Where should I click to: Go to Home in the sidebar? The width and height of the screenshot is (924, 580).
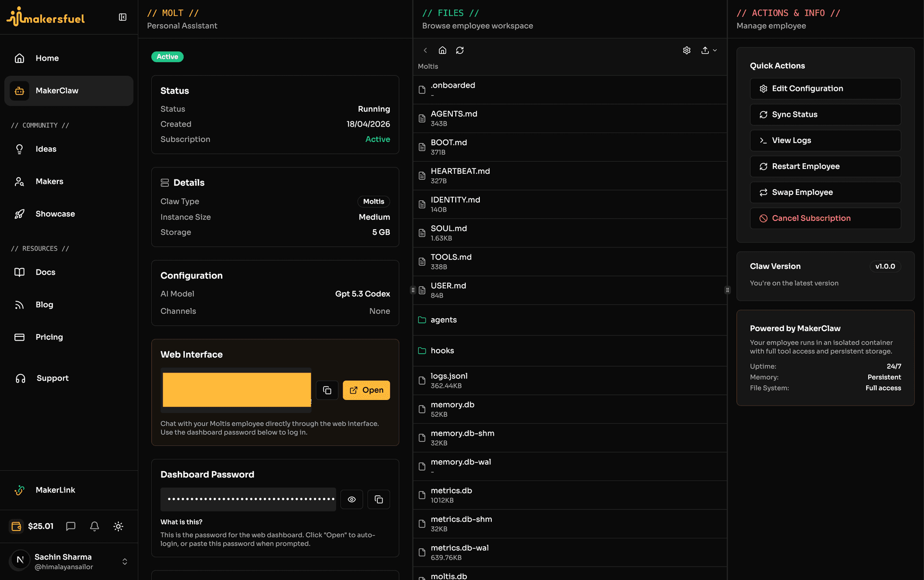tap(69, 58)
